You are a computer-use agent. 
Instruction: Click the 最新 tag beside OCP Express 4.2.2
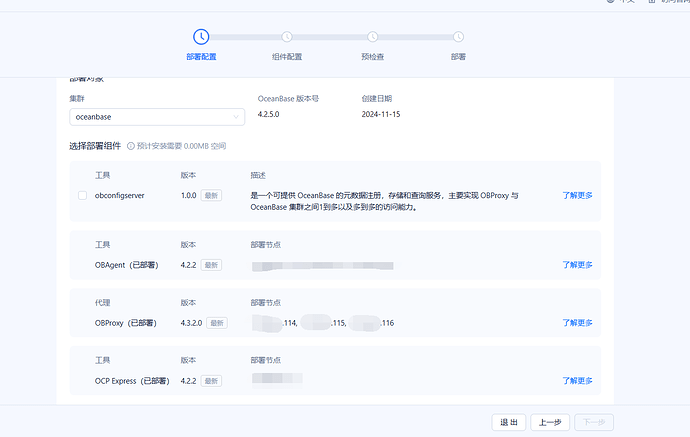click(211, 381)
